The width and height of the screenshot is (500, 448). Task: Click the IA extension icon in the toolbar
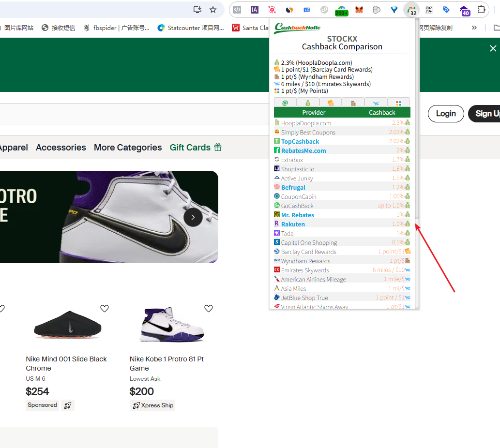[255, 10]
